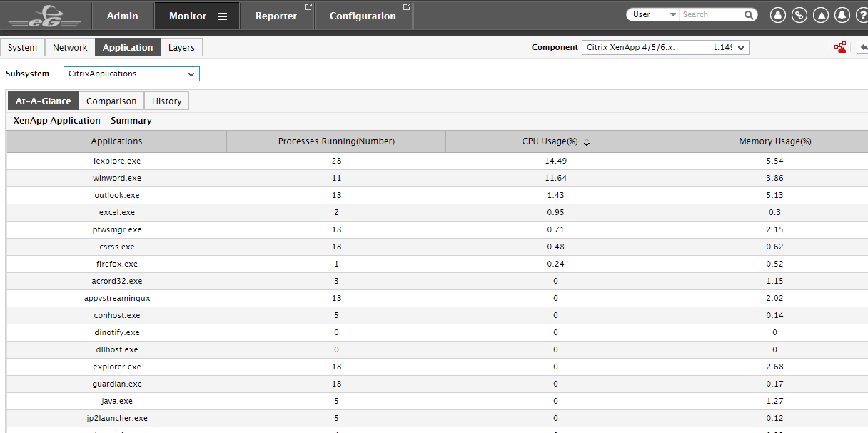This screenshot has height=433, width=868.
Task: Select appvstreamingux in the table
Action: 117,298
